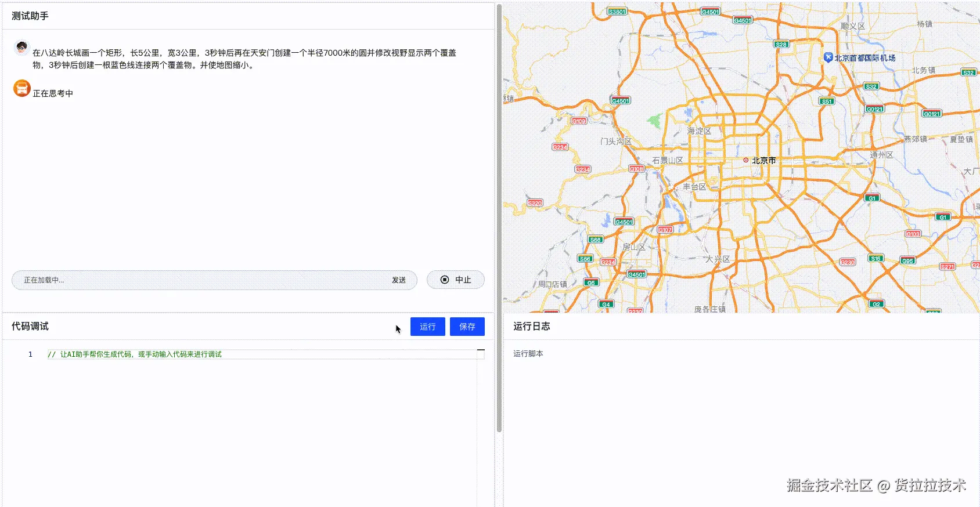Click the G109 road shield on map
Viewport: 980px width, 507px height.
click(579, 121)
